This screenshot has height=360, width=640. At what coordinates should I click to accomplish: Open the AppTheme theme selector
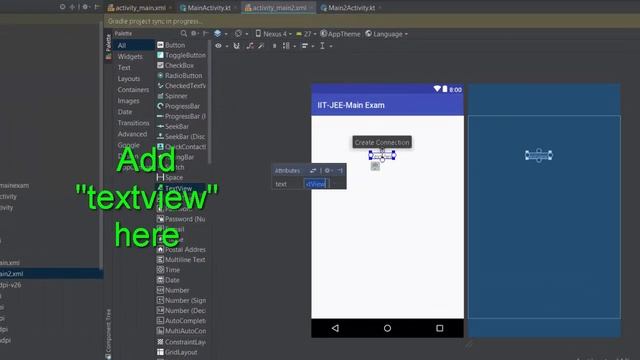coord(340,34)
